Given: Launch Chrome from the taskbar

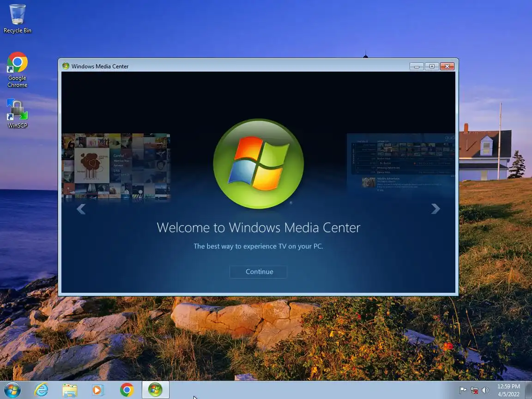Looking at the screenshot, I should click(127, 390).
